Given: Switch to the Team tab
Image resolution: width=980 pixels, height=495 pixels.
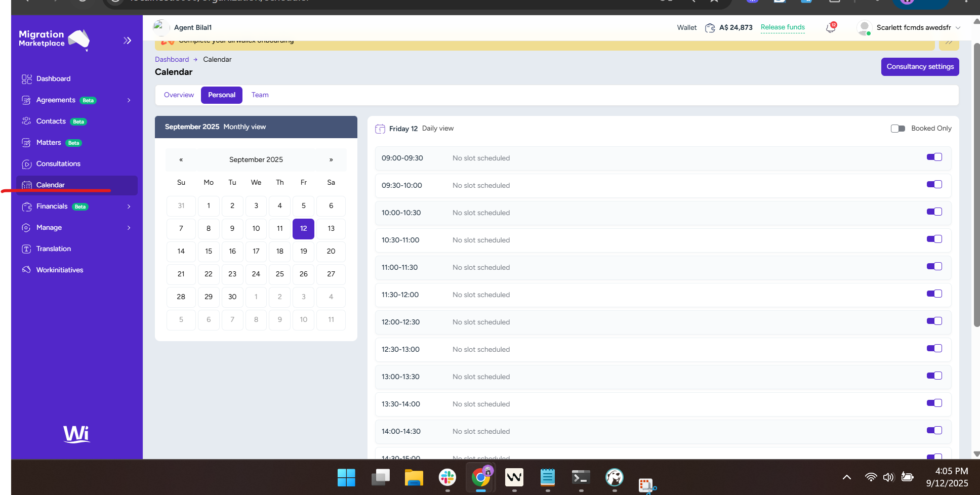Looking at the screenshot, I should (260, 95).
